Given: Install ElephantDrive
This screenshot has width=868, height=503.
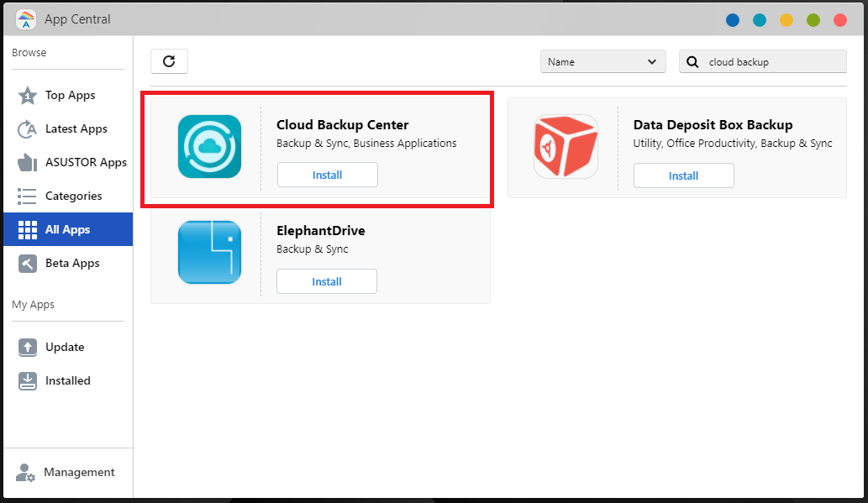Looking at the screenshot, I should 327,281.
